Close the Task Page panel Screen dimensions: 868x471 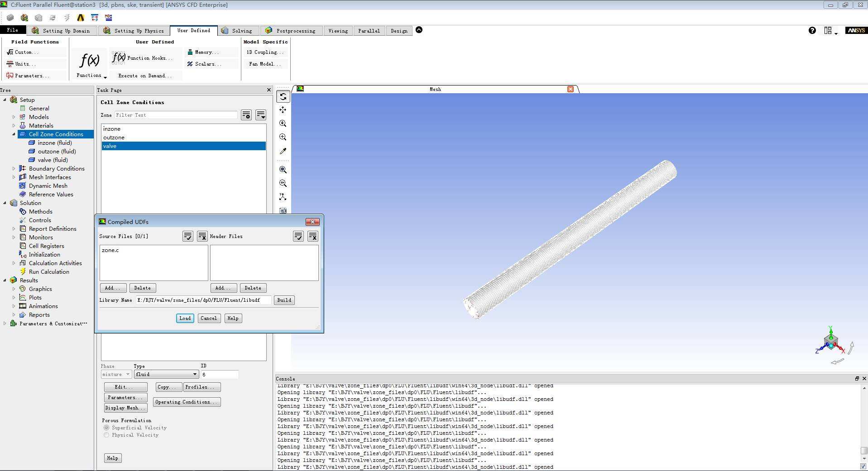(269, 90)
